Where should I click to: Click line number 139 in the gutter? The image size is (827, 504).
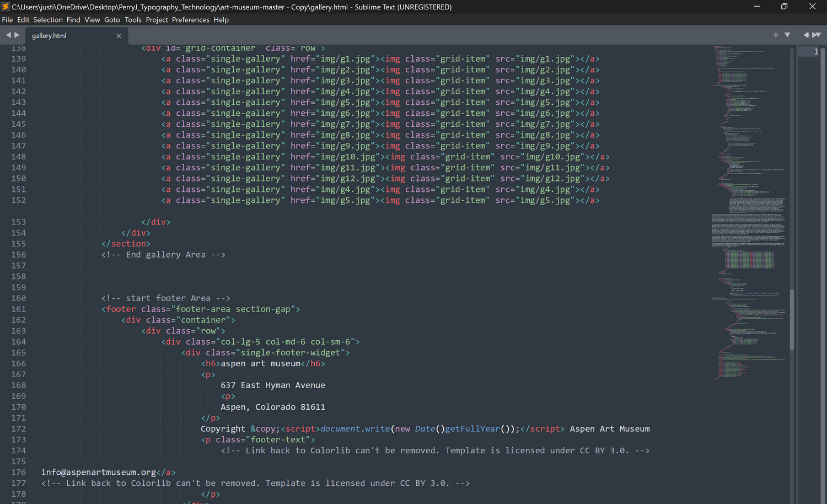18,59
